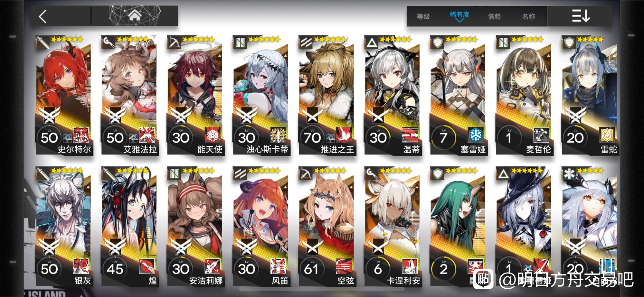Select 银灰 operator card

(64, 227)
